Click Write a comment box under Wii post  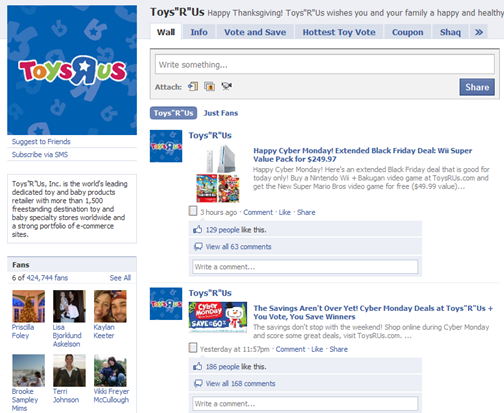tap(305, 267)
